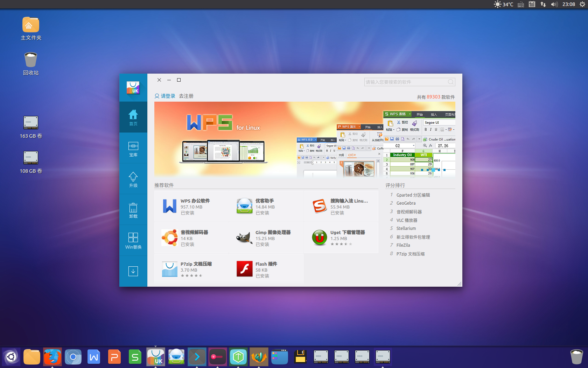
Task: Open the 主文件夹 desktop folder
Action: coord(31,29)
